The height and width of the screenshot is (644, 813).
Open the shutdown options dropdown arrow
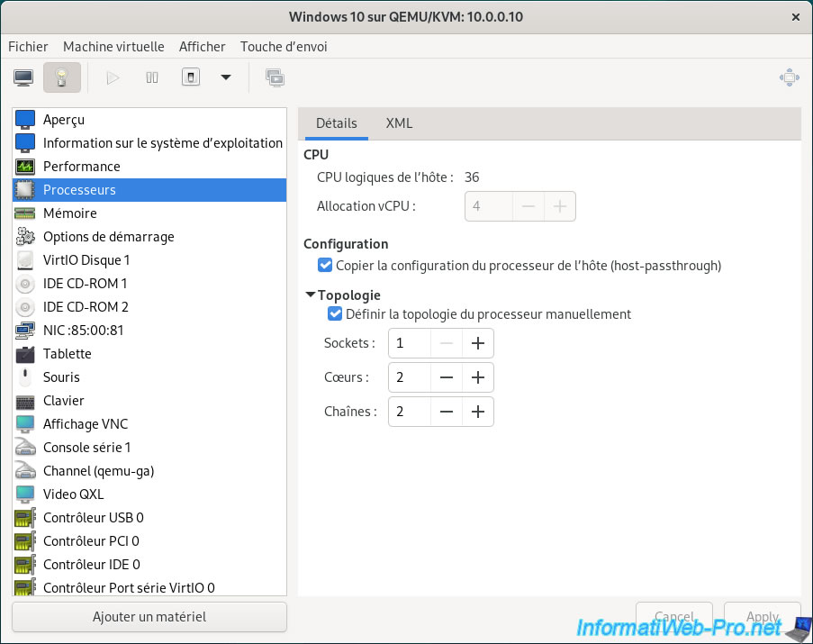pyautogui.click(x=226, y=77)
